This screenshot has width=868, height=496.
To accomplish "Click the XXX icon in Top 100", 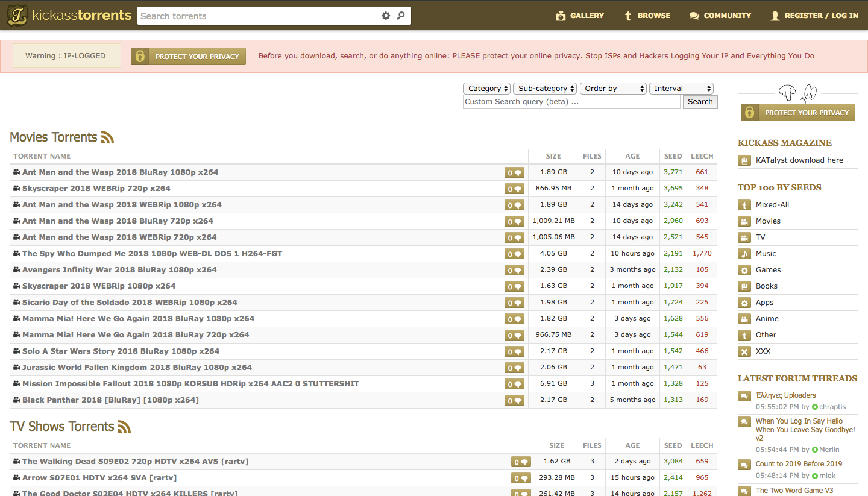I will (x=744, y=351).
